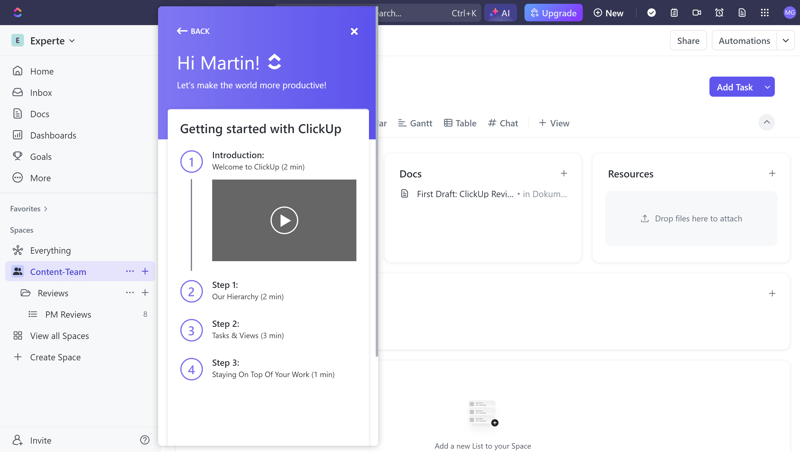Image resolution: width=800 pixels, height=452 pixels.
Task: Switch to the Table view tab
Action: click(x=460, y=123)
